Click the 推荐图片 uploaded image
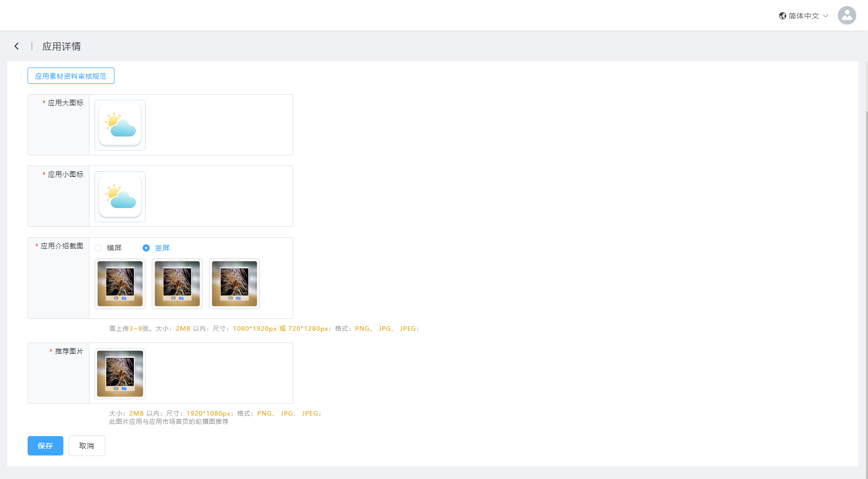868x479 pixels. coord(120,373)
